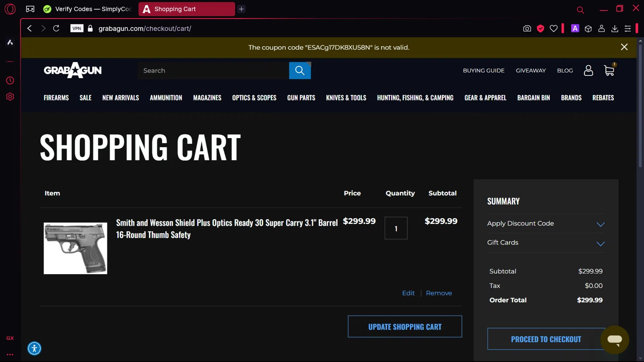Image resolution: width=644 pixels, height=362 pixels.
Task: Open the SALE menu
Action: (x=85, y=98)
